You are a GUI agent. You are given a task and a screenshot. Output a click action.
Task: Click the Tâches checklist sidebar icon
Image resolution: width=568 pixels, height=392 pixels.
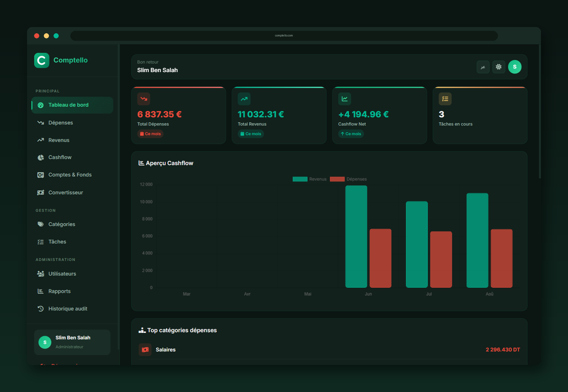pos(40,242)
